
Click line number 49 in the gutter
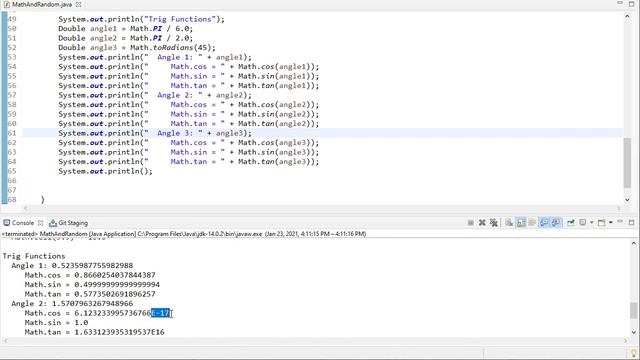pos(12,19)
